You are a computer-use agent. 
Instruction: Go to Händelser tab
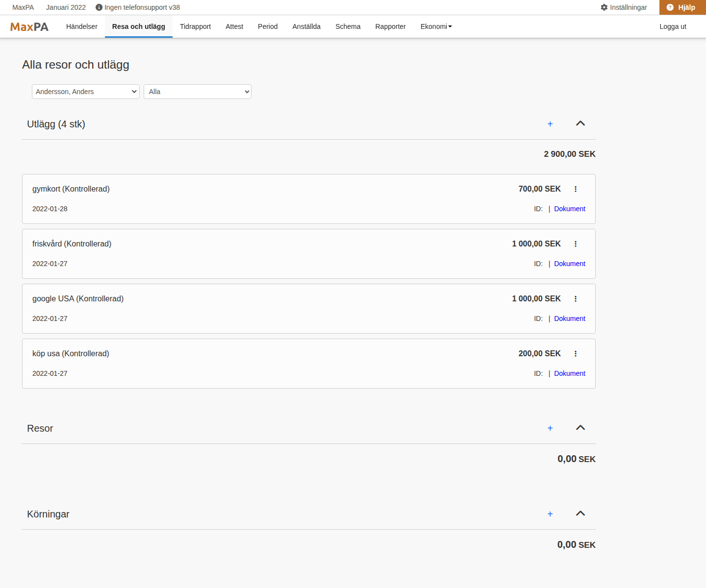point(82,26)
